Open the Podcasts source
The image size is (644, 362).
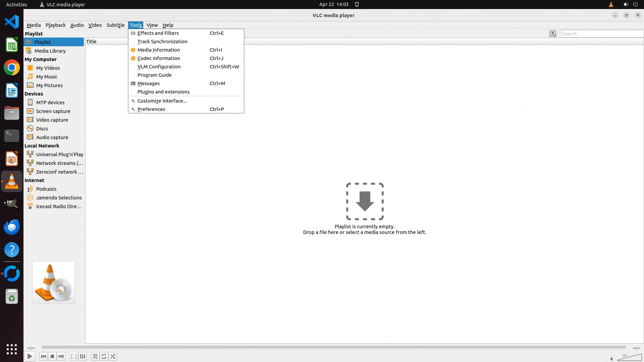click(46, 189)
